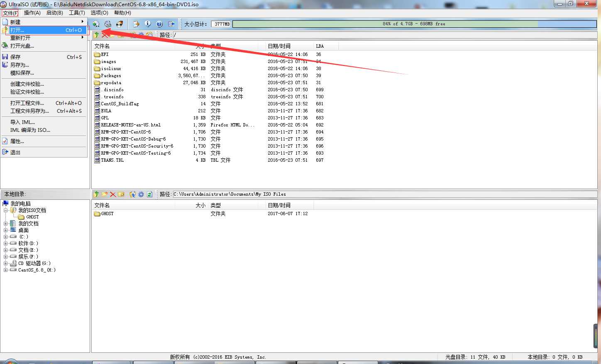Expand the (C:) drive node
The width and height of the screenshot is (601, 364).
coord(6,237)
